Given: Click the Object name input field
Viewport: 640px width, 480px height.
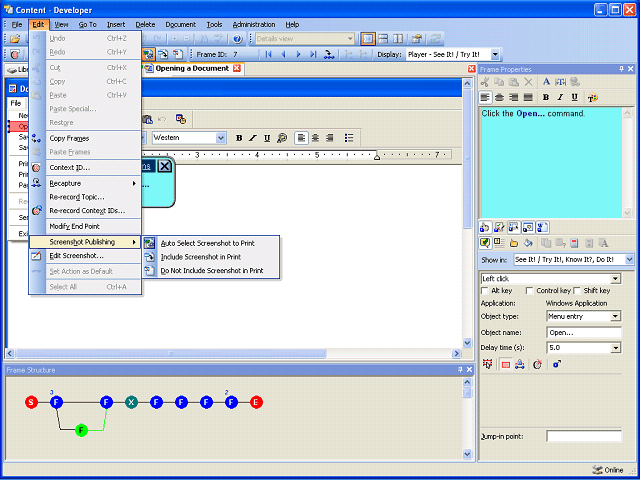Looking at the screenshot, I should pyautogui.click(x=584, y=333).
